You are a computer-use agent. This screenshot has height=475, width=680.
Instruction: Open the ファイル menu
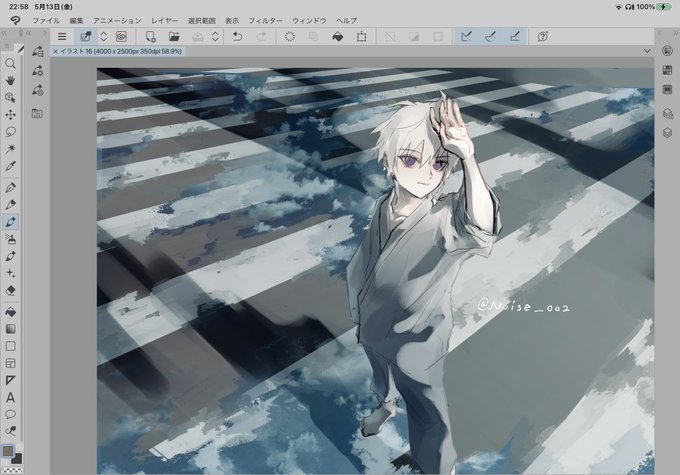coord(46,21)
